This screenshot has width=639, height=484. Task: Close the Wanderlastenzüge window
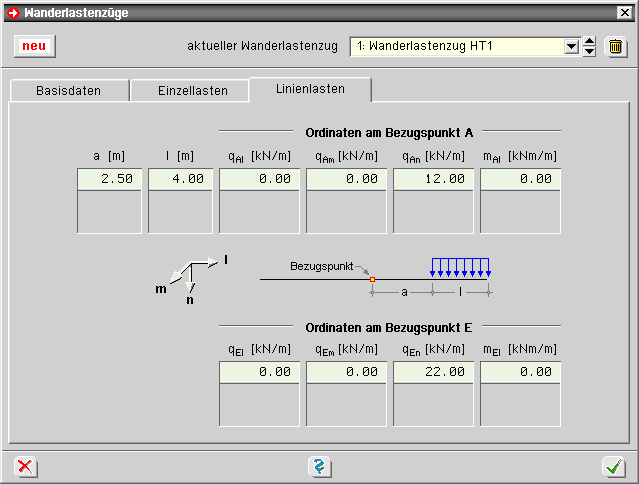pyautogui.click(x=626, y=12)
